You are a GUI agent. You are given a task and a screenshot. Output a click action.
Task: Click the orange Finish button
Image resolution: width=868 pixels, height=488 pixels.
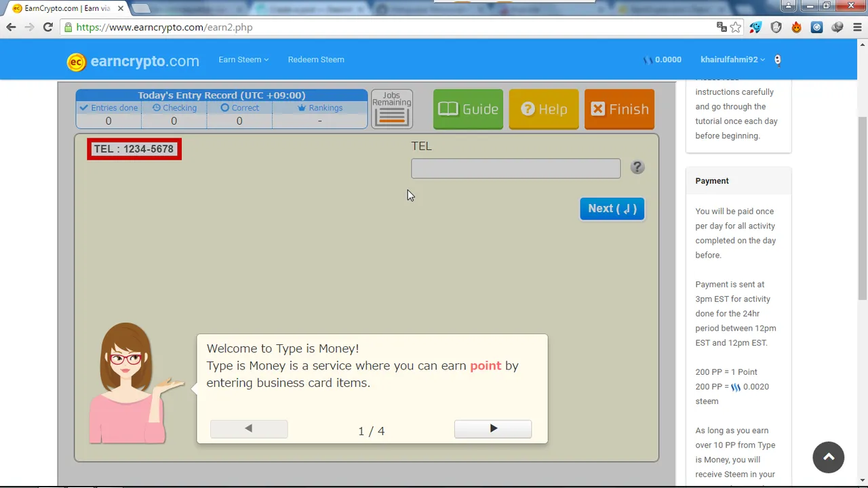[x=619, y=109]
